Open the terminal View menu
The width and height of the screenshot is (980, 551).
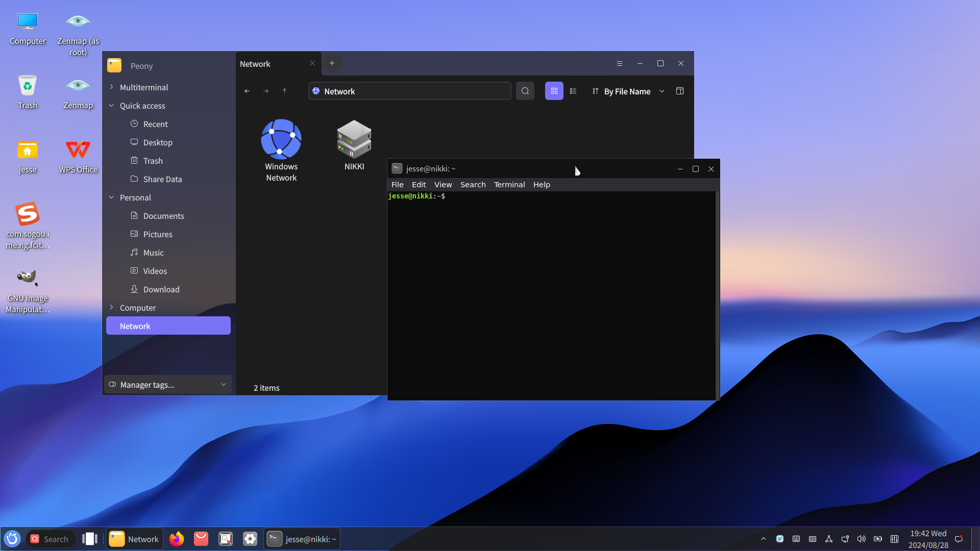(x=443, y=185)
